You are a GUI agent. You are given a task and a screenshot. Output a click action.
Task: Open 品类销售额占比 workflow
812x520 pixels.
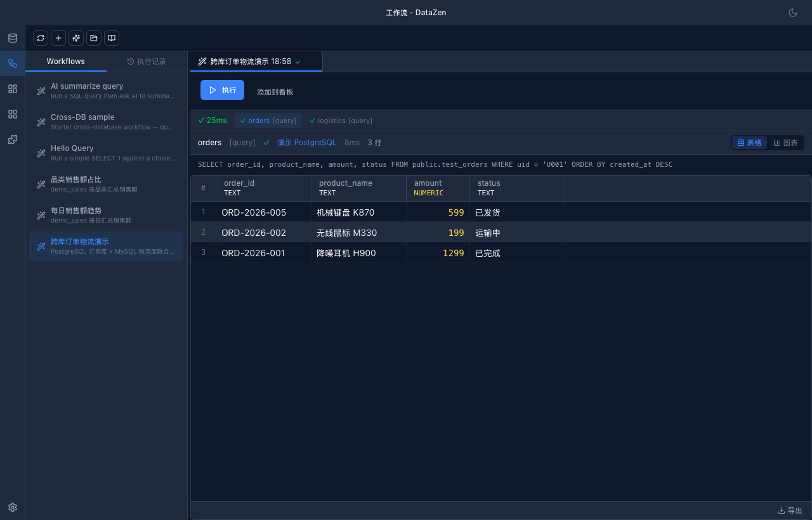106,184
